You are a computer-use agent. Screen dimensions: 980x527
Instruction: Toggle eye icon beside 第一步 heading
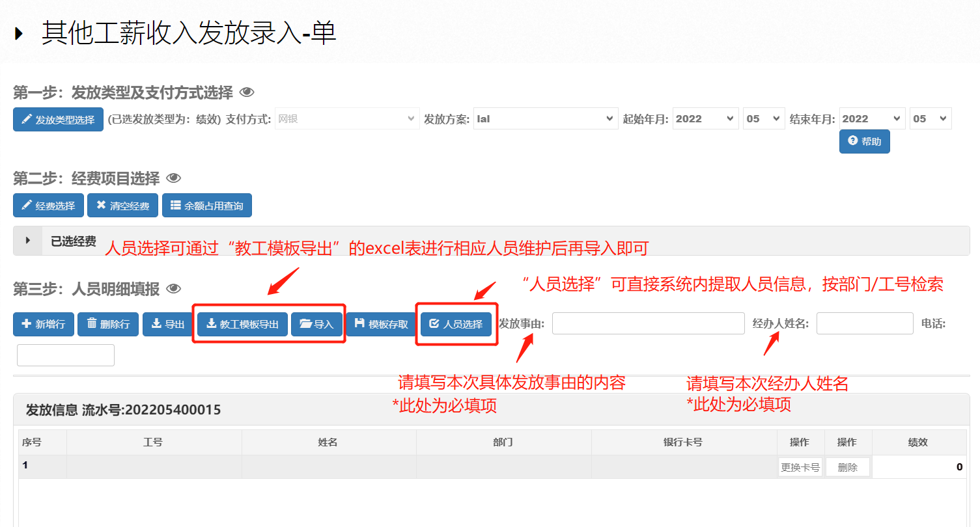247,93
